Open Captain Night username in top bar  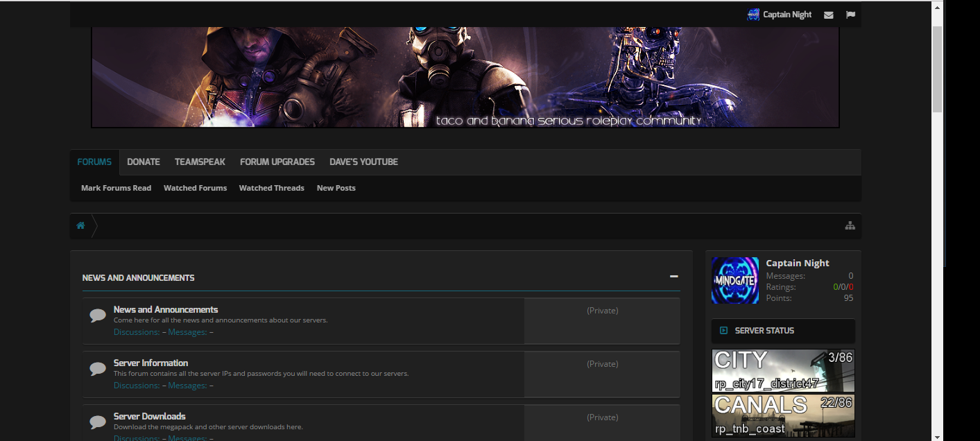(787, 15)
